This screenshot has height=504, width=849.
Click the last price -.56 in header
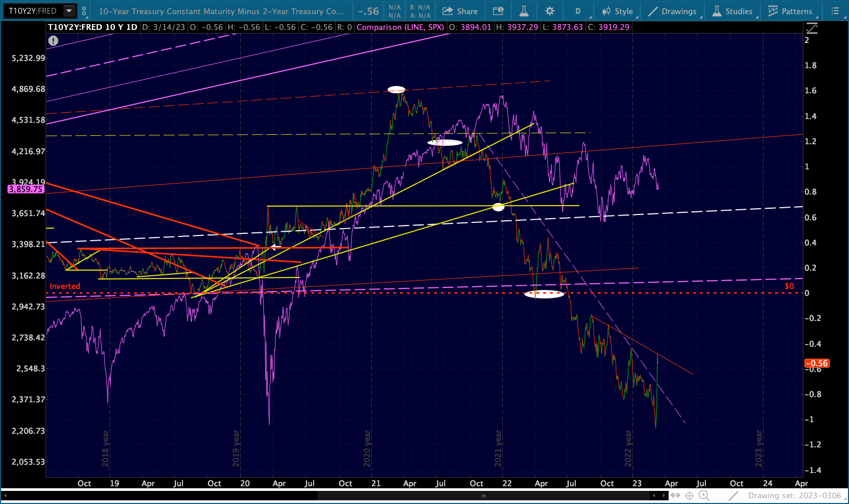(369, 11)
